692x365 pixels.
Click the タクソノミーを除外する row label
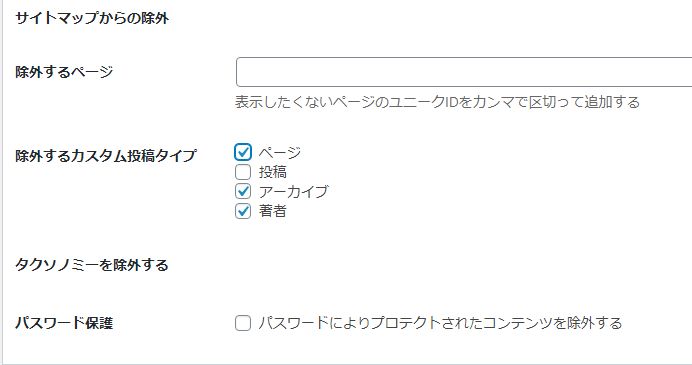pyautogui.click(x=92, y=265)
